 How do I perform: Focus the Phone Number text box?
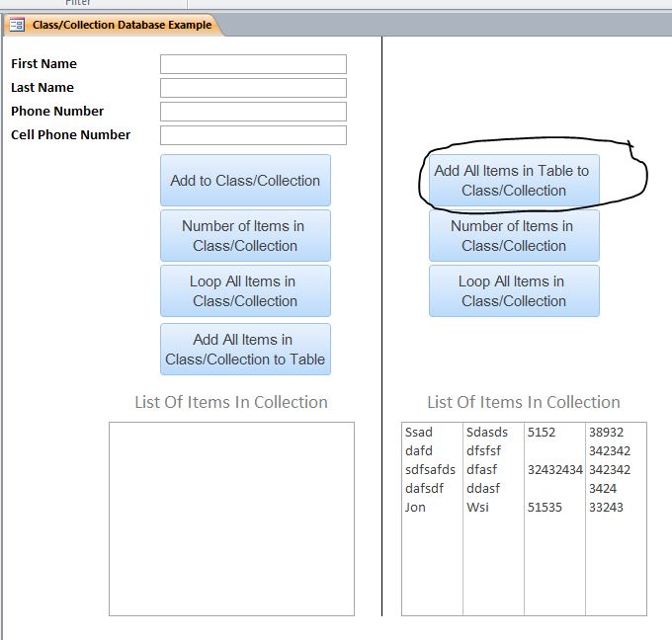pyautogui.click(x=253, y=112)
